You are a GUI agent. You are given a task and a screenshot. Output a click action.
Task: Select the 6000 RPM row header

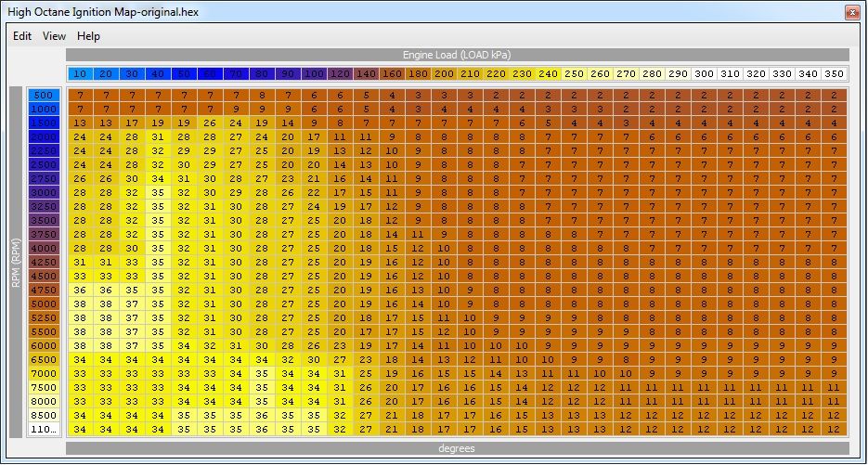44,345
